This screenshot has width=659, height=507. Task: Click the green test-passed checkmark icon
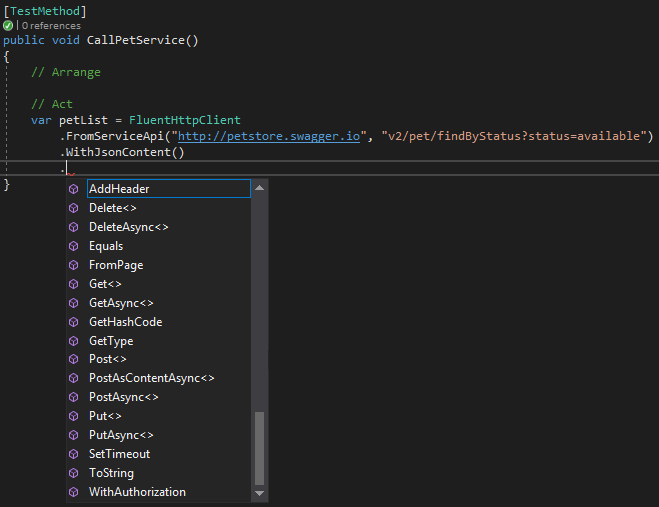(x=8, y=26)
